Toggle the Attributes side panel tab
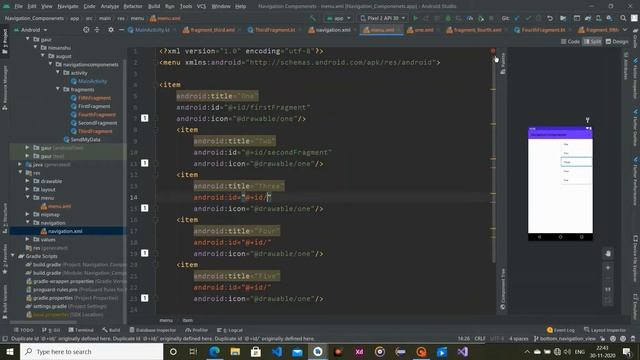The height and width of the screenshot is (360, 640). [626, 66]
